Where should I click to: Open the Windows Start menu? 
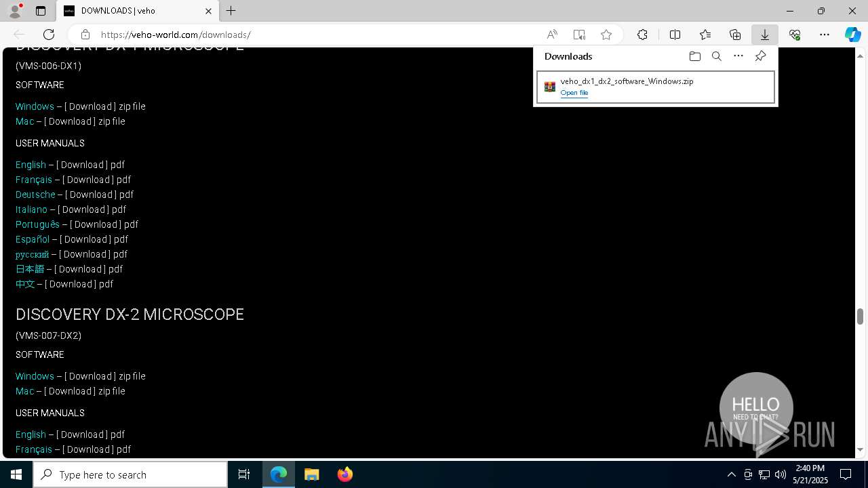(16, 474)
